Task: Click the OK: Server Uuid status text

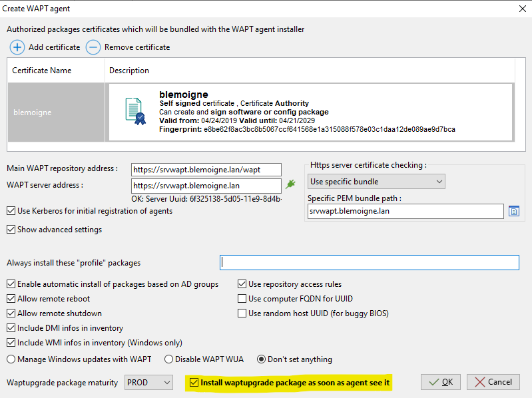Action: [206, 199]
